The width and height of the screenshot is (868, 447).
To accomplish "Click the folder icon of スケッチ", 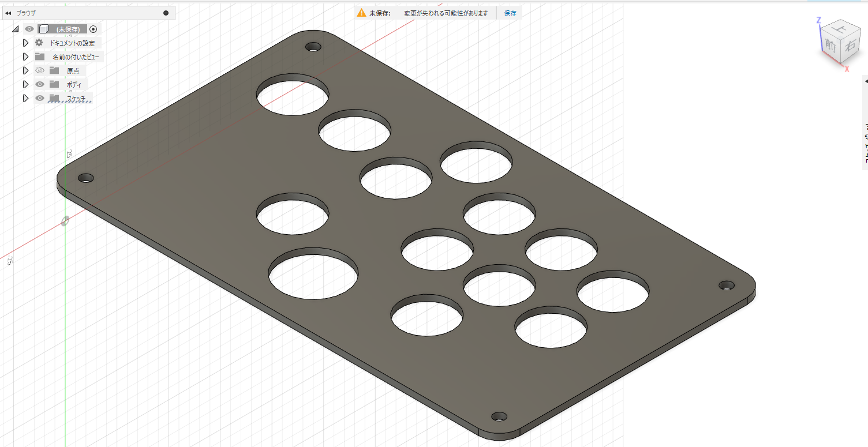I will click(x=54, y=98).
